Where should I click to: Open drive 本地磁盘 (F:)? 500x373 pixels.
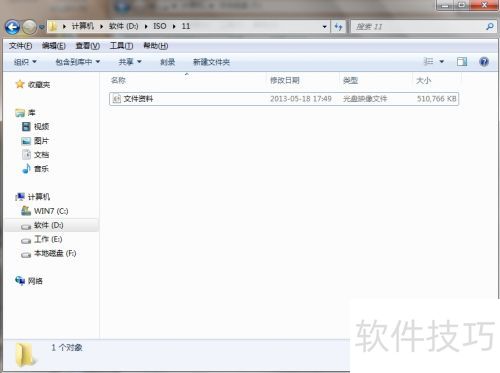click(x=55, y=253)
